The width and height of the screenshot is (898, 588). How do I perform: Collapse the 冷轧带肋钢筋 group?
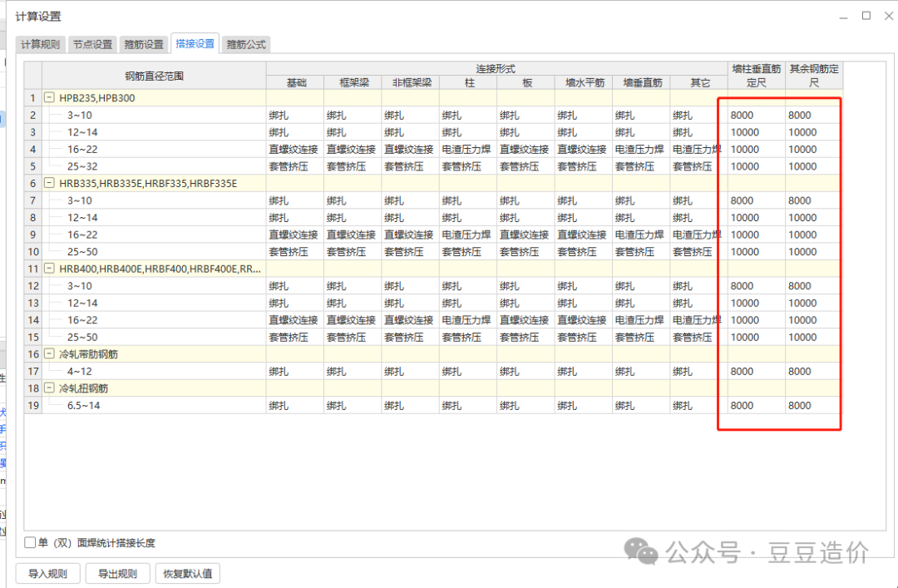click(50, 354)
